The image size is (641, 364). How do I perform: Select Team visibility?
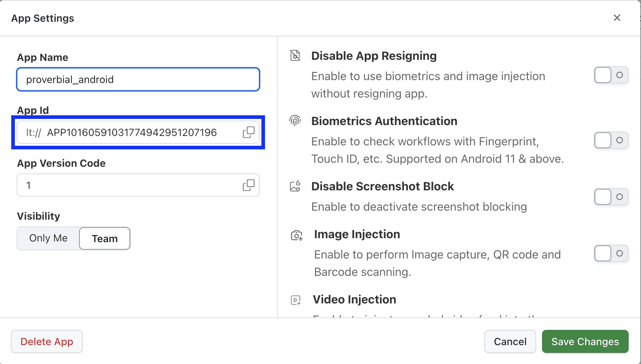104,238
